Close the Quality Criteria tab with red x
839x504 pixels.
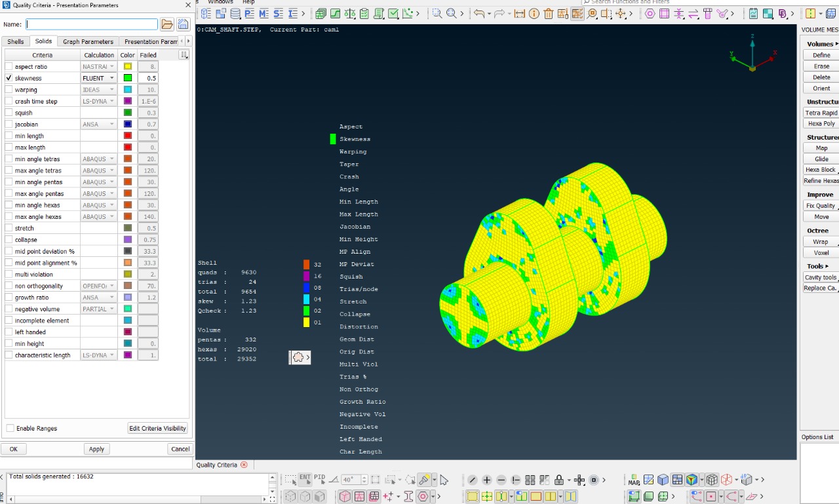coord(244,465)
